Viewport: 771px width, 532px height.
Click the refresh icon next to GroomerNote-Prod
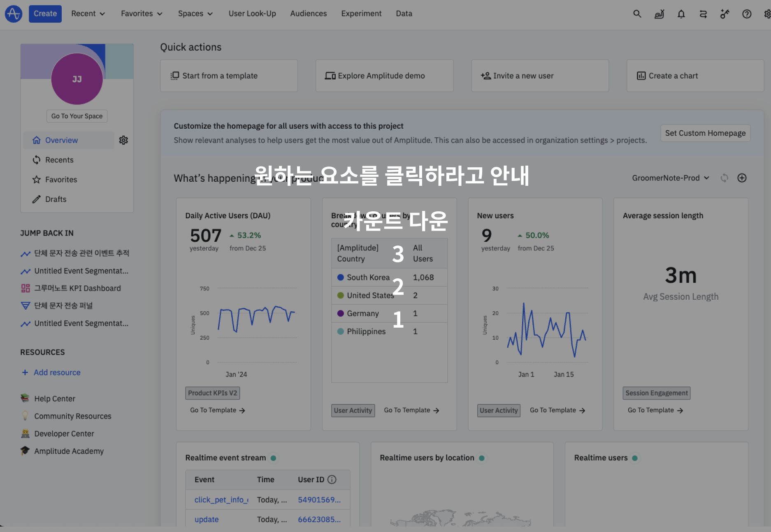click(725, 178)
